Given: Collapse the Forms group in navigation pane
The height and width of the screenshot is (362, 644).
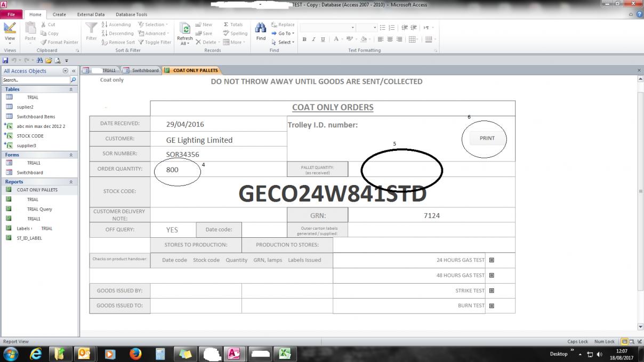Looking at the screenshot, I should tap(71, 155).
